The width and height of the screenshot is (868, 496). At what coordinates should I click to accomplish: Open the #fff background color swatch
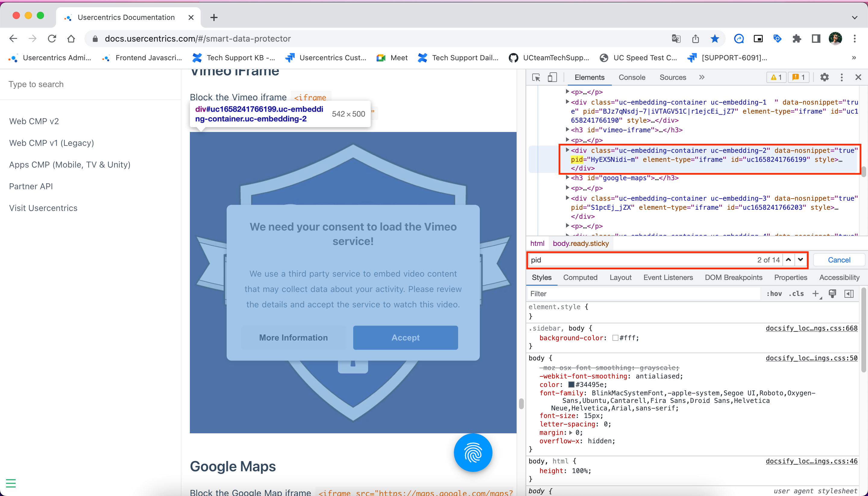[615, 338]
